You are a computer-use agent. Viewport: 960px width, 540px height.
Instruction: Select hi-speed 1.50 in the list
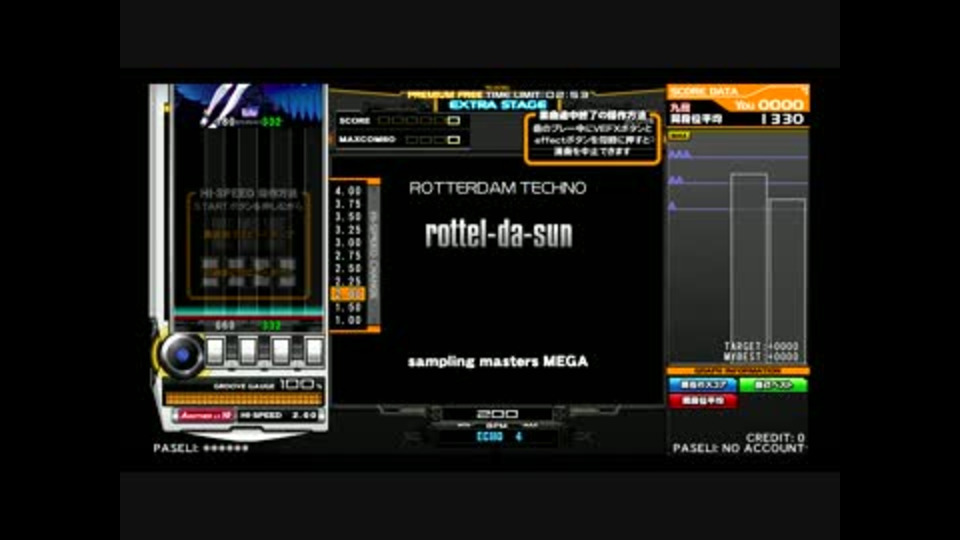pos(348,307)
